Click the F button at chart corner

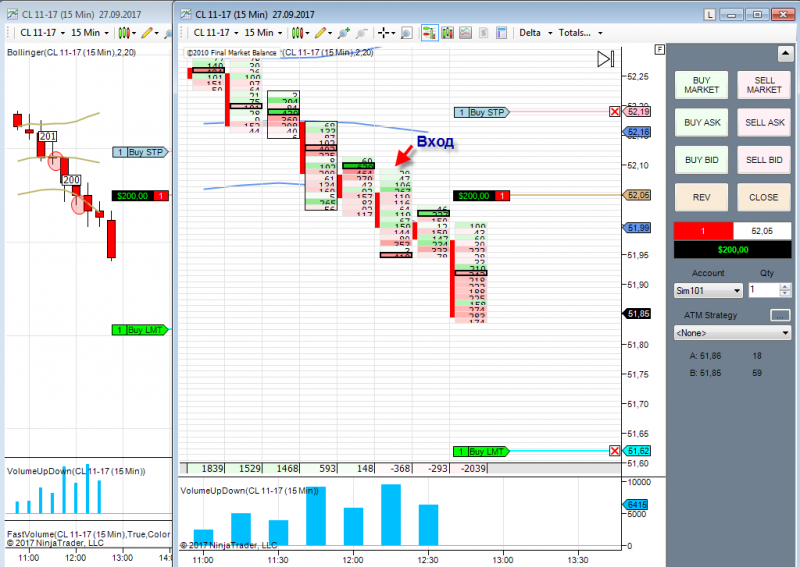pos(660,50)
